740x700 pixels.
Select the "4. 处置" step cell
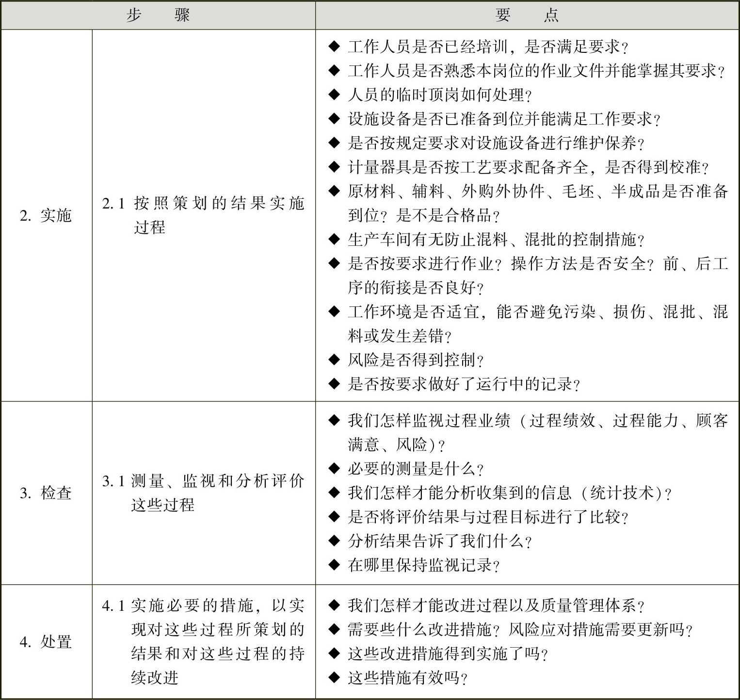click(x=46, y=642)
